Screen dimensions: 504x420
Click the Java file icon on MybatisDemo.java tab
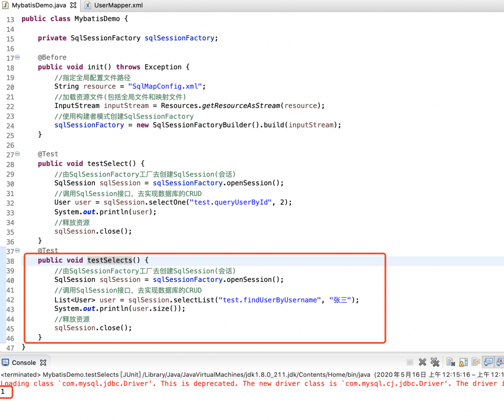6,5
